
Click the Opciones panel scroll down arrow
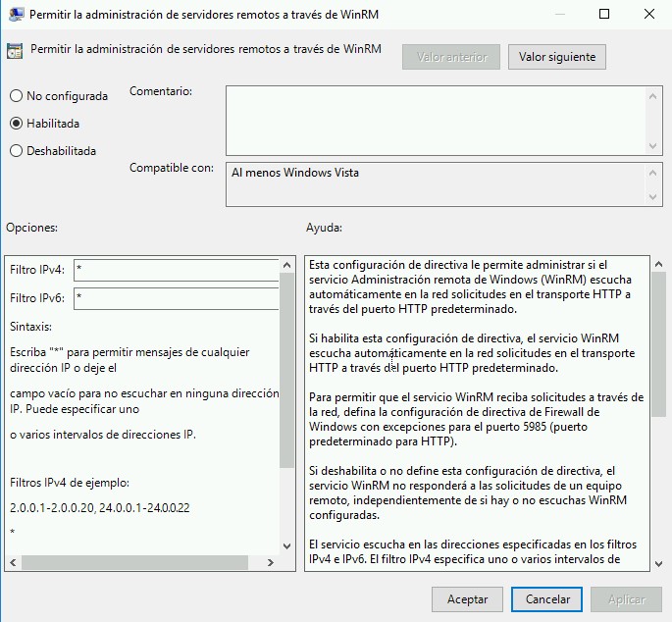[x=287, y=546]
